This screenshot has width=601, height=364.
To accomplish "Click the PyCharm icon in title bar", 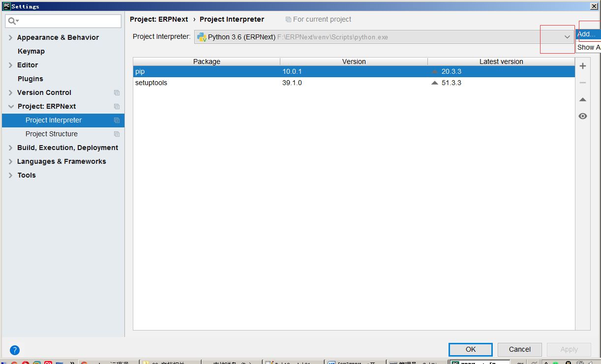I will click(x=6, y=6).
